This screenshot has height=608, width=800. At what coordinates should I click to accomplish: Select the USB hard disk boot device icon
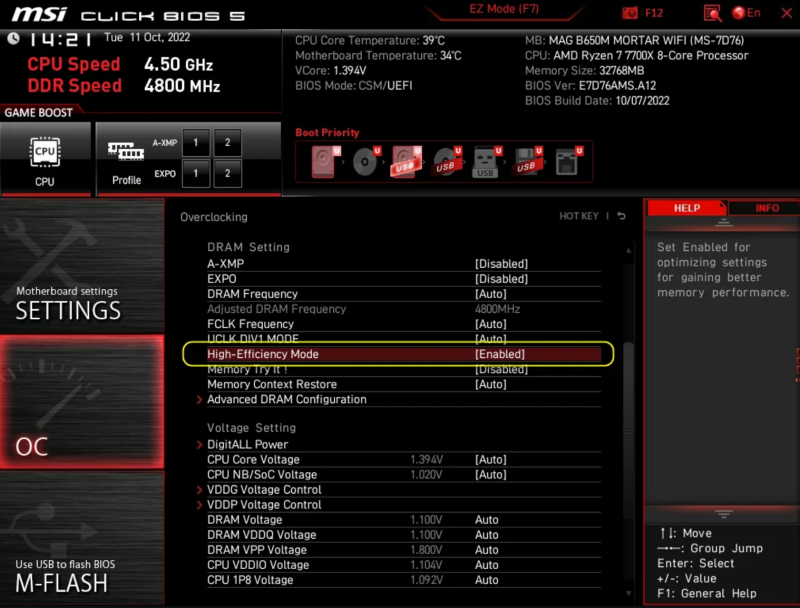click(x=406, y=161)
